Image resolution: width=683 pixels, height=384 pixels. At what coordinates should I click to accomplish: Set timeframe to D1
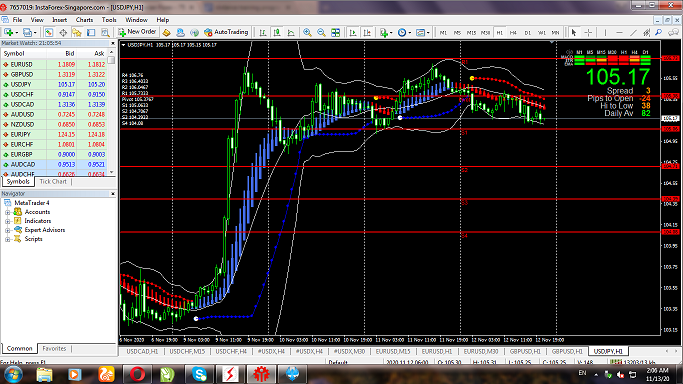(527, 33)
